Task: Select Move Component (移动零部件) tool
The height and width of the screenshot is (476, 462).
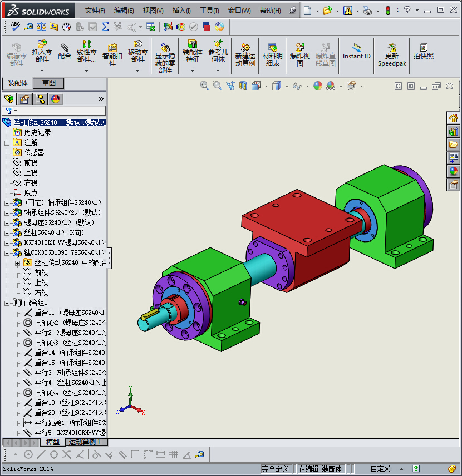Action: tap(137, 51)
